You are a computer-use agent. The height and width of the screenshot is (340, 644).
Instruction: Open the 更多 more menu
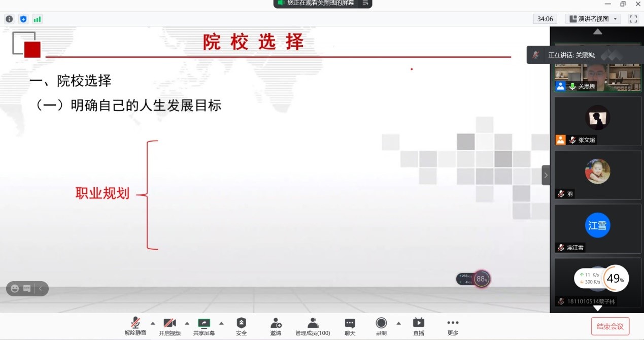tap(453, 326)
